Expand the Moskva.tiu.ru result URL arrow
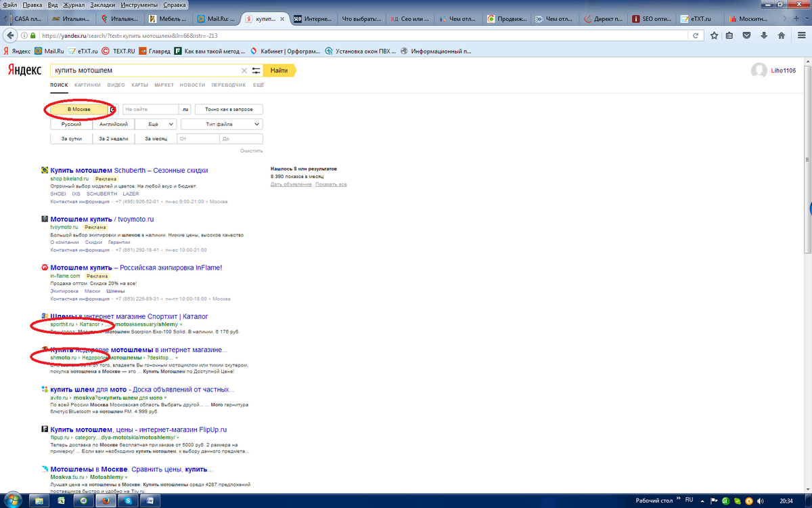 click(x=127, y=477)
